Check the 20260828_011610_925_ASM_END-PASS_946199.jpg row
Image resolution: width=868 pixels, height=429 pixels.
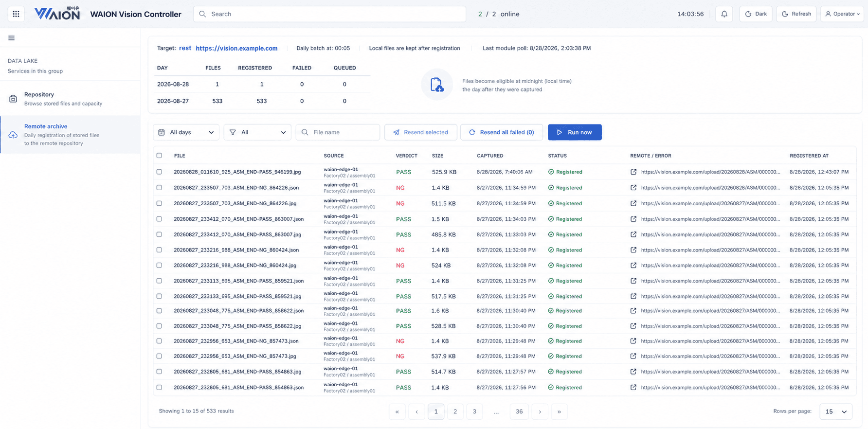tap(159, 172)
